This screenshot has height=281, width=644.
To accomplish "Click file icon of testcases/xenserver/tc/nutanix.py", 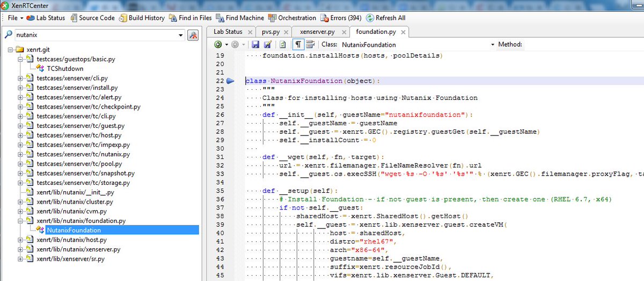I will click(30, 154).
